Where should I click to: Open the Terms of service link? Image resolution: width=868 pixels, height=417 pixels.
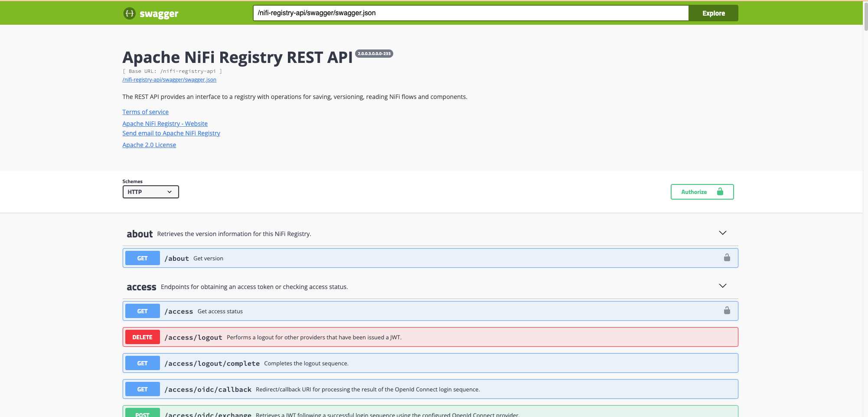[145, 112]
